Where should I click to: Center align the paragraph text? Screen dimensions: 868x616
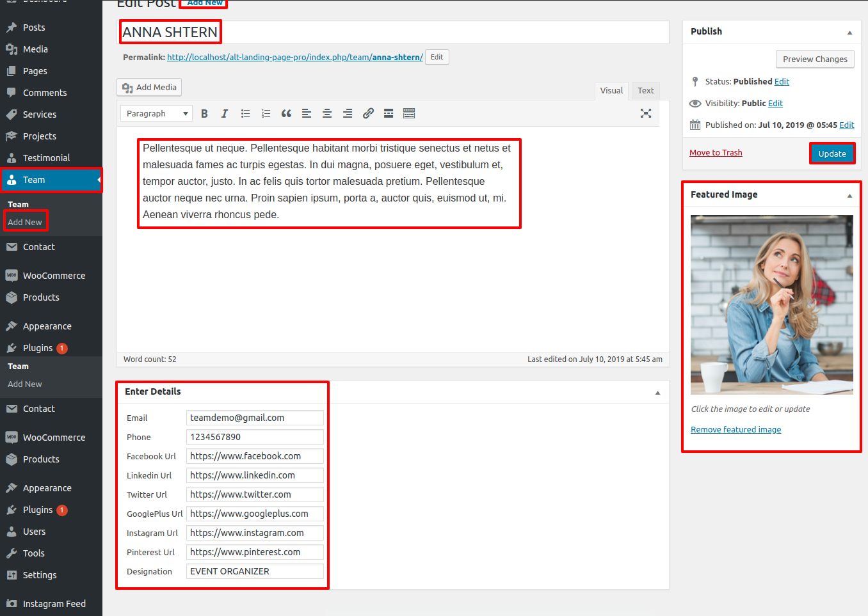[x=327, y=114]
